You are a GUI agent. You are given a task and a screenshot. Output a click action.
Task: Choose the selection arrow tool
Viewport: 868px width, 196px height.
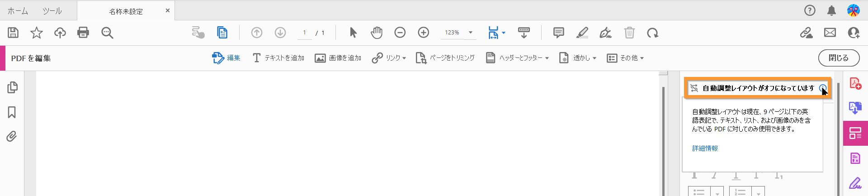pos(353,33)
